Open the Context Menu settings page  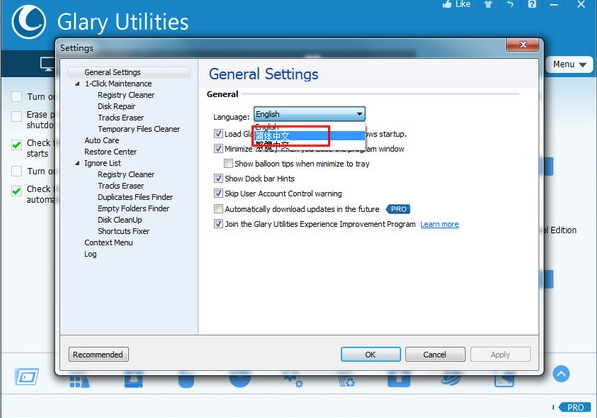click(109, 243)
